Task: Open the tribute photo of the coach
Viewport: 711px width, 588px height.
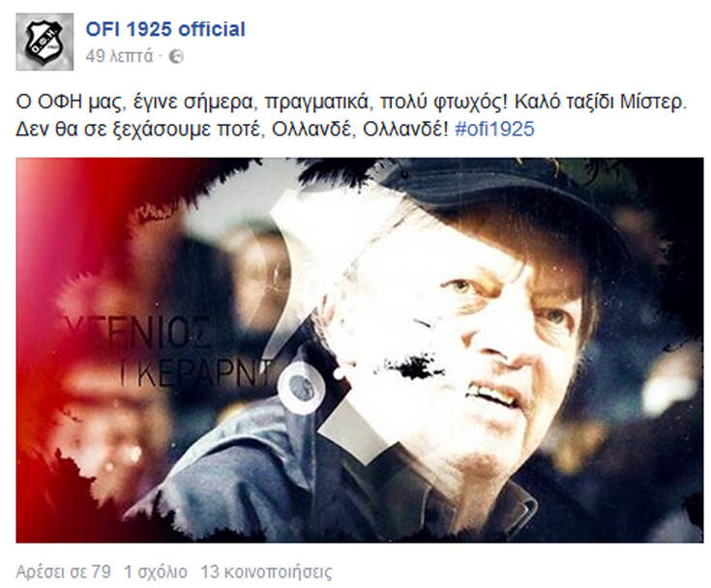Action: 360,350
